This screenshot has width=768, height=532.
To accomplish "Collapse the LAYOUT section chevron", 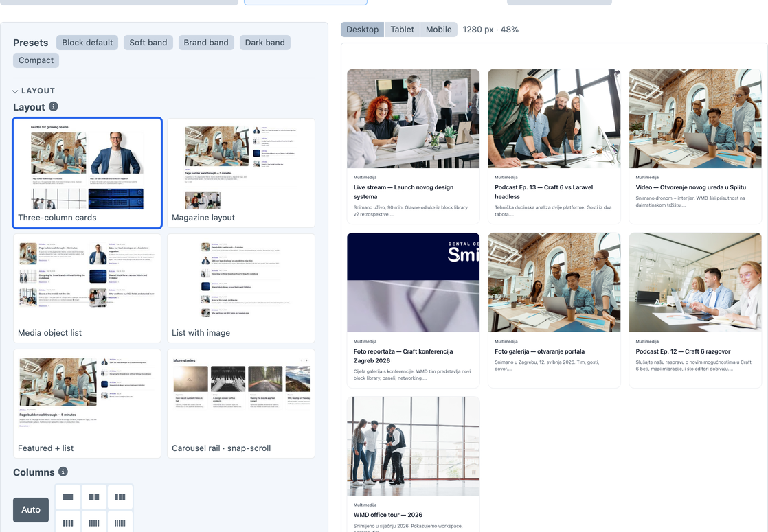I will click(15, 91).
